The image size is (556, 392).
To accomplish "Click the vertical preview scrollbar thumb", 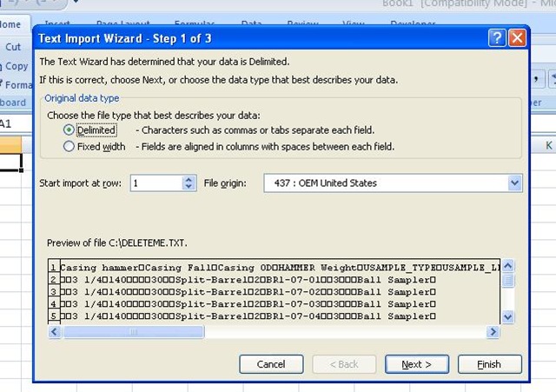I will tap(507, 280).
